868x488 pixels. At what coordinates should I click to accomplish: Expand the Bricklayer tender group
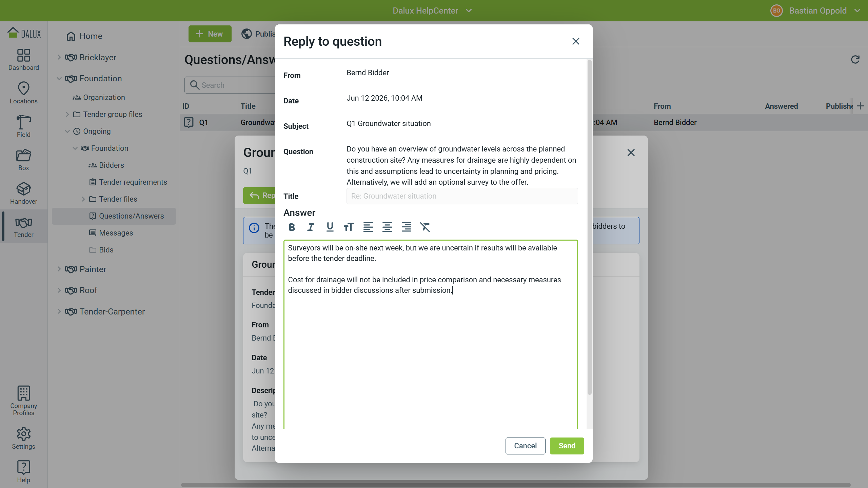(x=59, y=57)
